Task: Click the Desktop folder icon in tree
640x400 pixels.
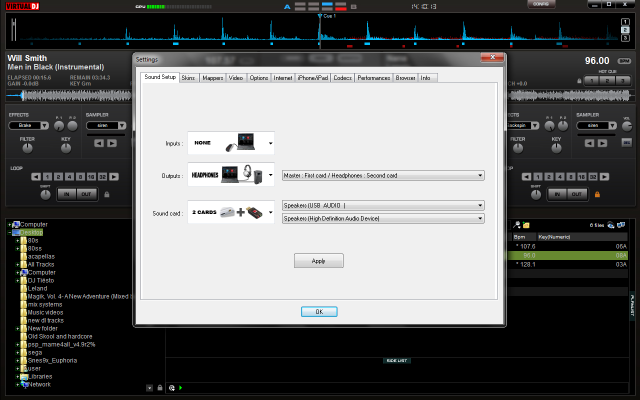Action: coord(16,232)
